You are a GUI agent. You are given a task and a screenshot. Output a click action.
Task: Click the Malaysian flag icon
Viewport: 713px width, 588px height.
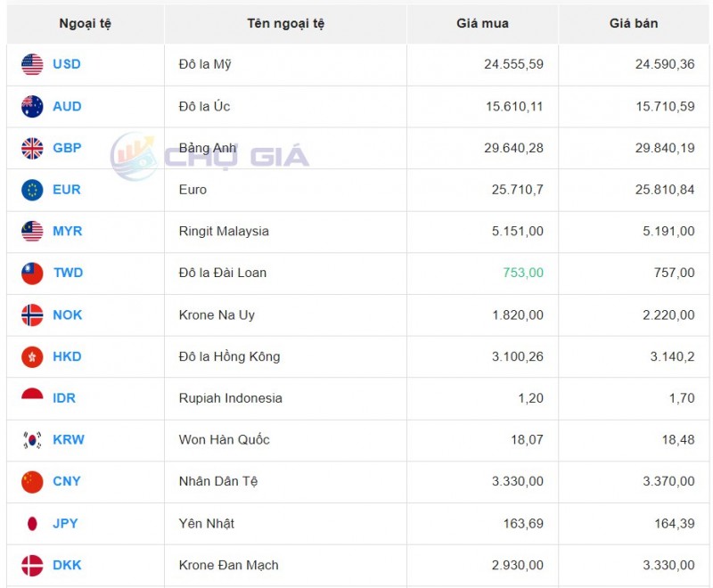click(32, 232)
